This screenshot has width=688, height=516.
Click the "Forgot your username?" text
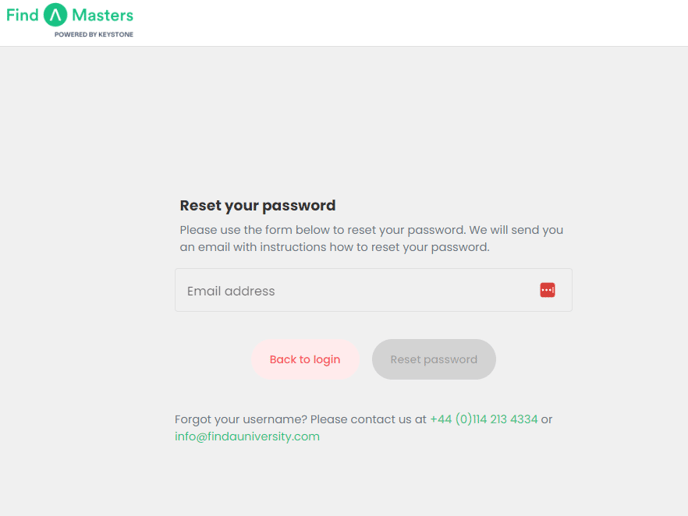point(241,419)
